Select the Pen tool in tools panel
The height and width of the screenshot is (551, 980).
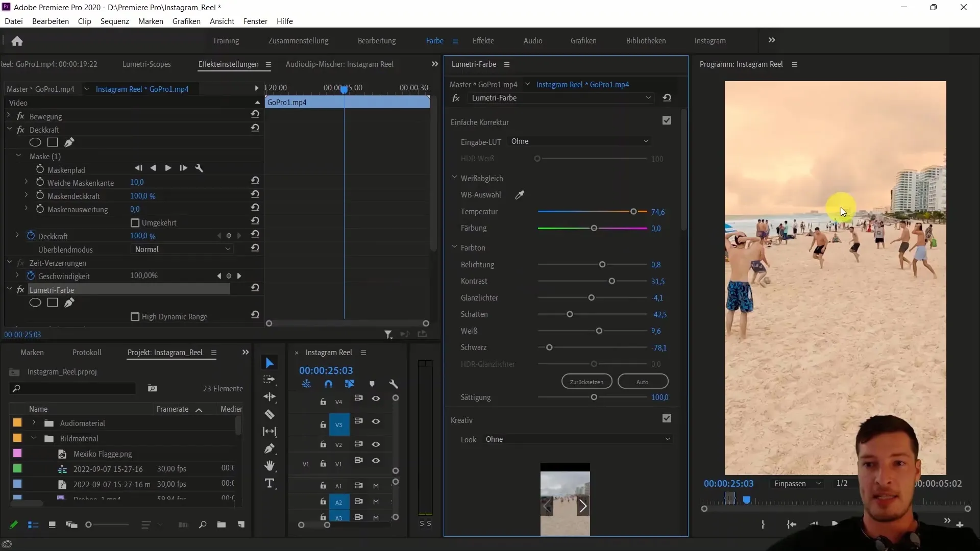tap(269, 449)
